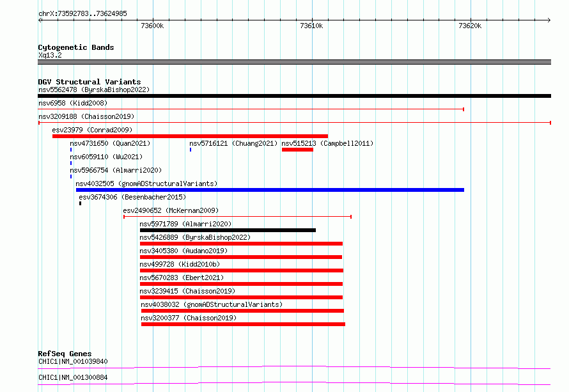The height and width of the screenshot is (392, 569).
Task: Click the nsv3239415 (Chaisson2019) label
Action: click(187, 291)
